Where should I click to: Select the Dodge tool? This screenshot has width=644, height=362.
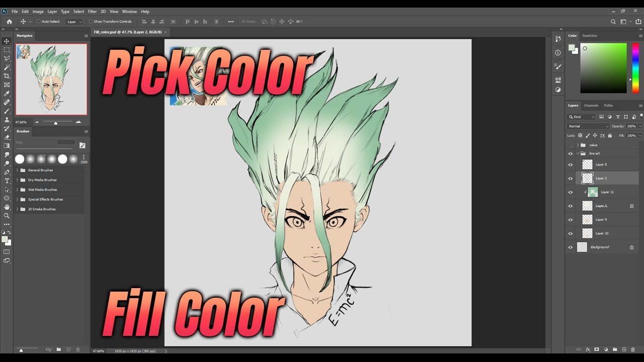click(7, 163)
